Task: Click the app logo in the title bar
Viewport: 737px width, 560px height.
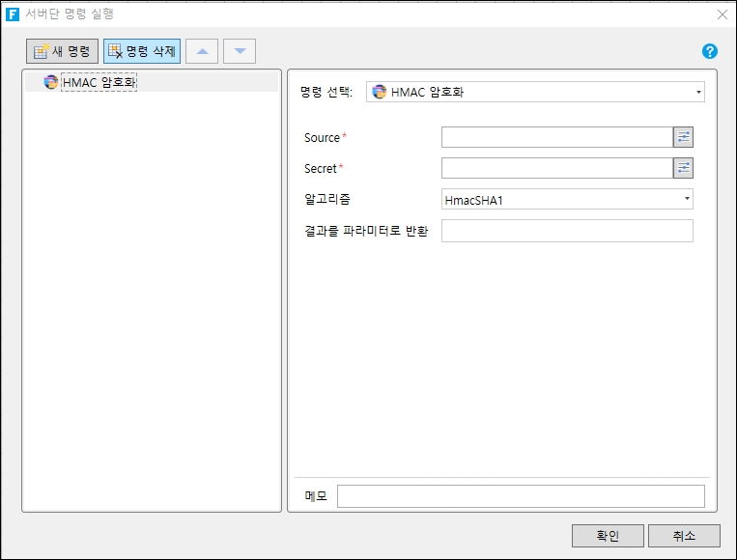Action: click(13, 14)
